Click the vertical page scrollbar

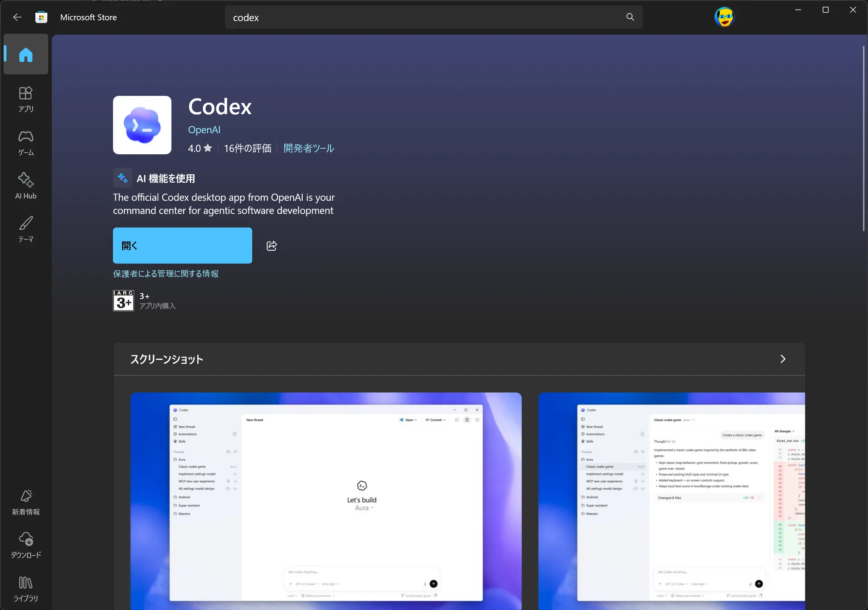(863, 138)
